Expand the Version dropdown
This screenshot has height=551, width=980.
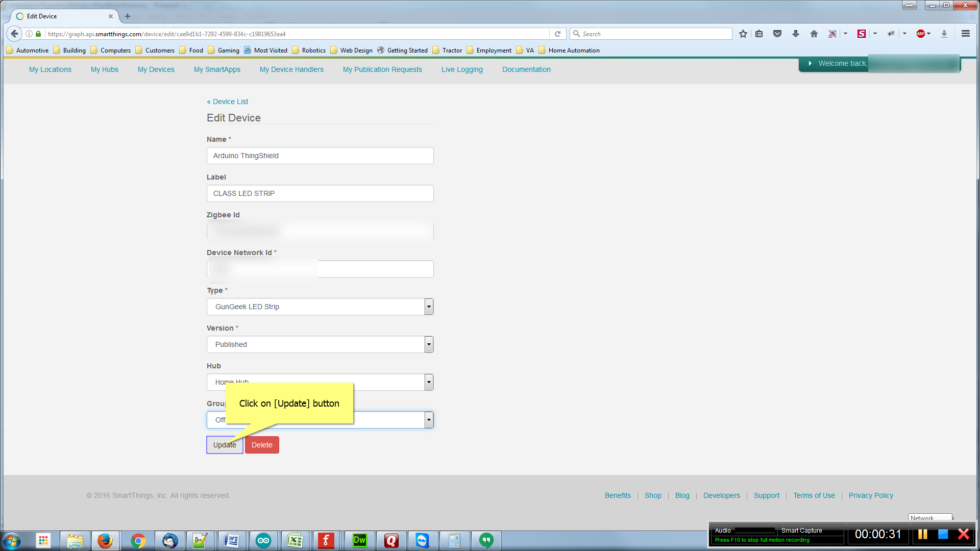[429, 344]
